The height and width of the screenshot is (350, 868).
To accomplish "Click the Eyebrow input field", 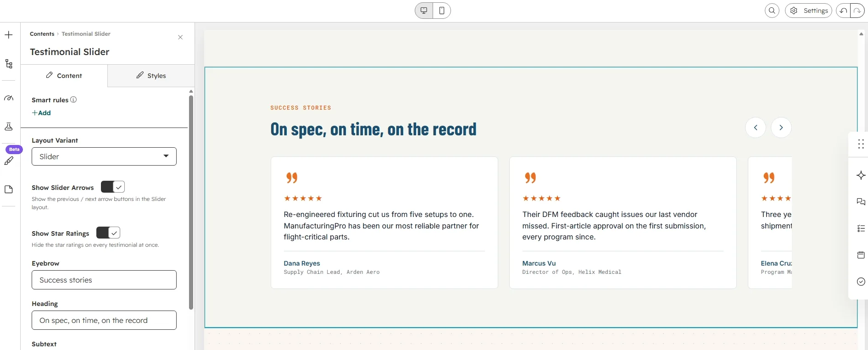I will (x=104, y=280).
